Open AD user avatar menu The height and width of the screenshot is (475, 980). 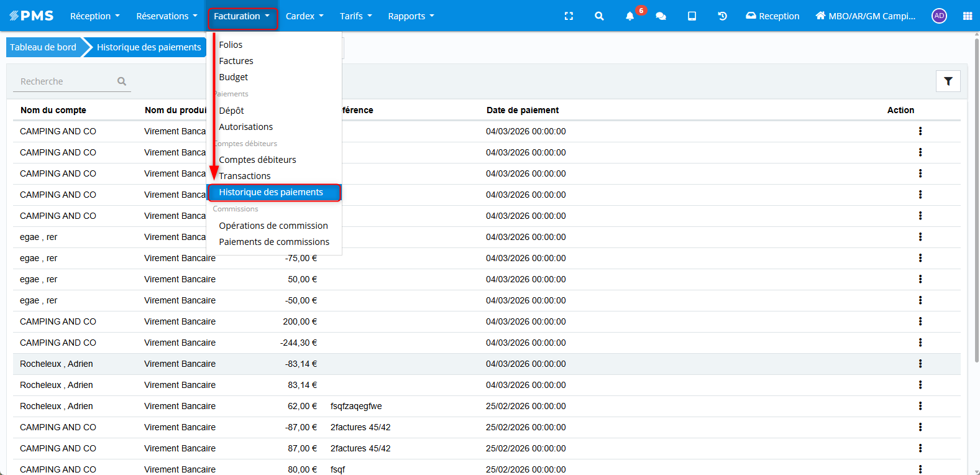click(939, 16)
